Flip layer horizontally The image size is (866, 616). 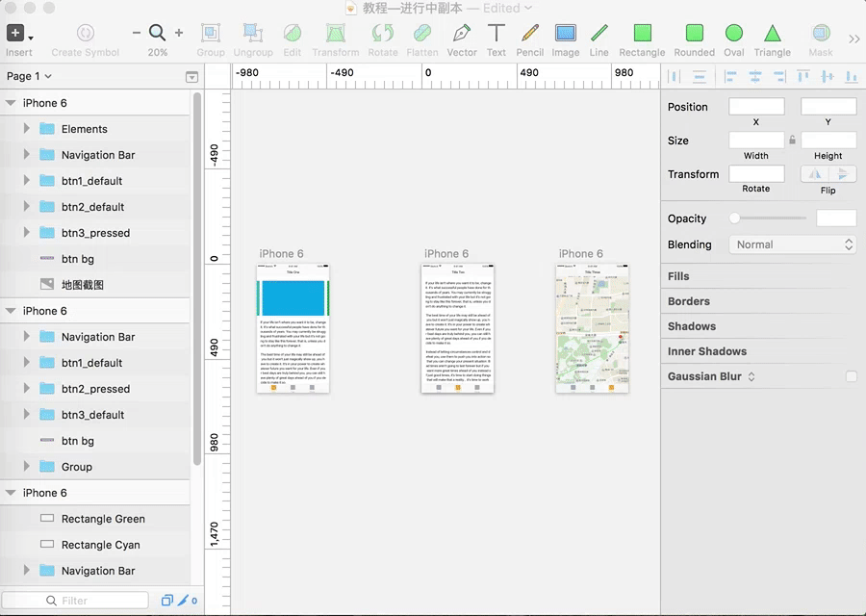point(815,174)
